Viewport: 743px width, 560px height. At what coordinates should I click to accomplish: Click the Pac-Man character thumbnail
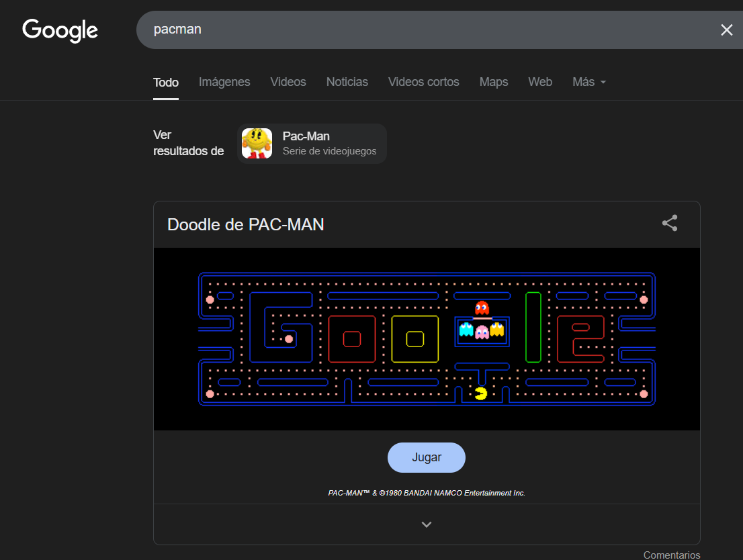[x=257, y=144]
